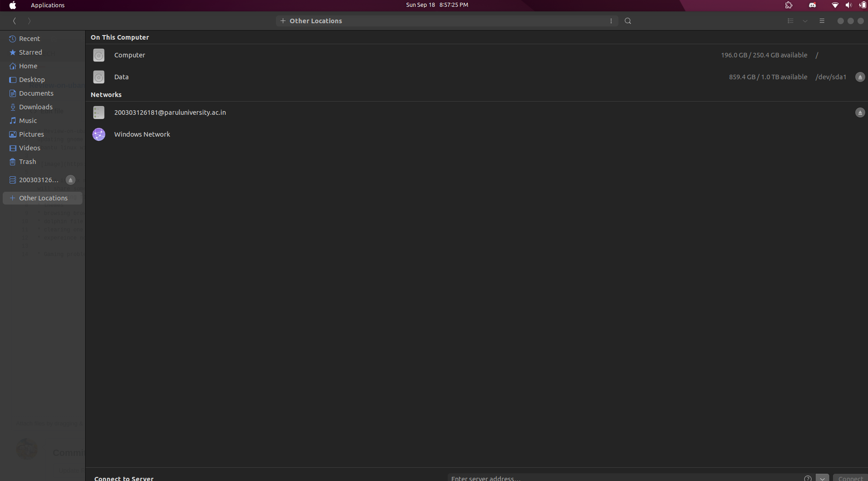Open the Computer location icon
Viewport: 868px width, 481px height.
[98, 55]
